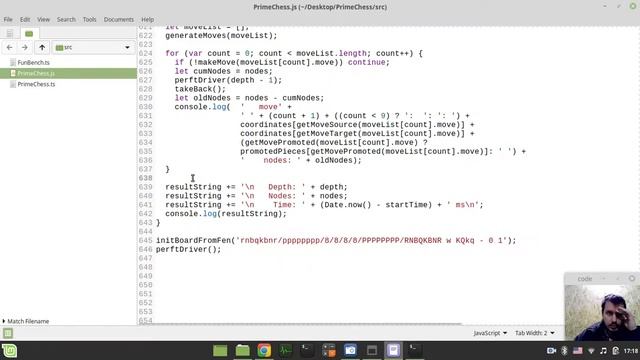Open the File menu
The width and height of the screenshot is (640, 360).
pos(8,19)
